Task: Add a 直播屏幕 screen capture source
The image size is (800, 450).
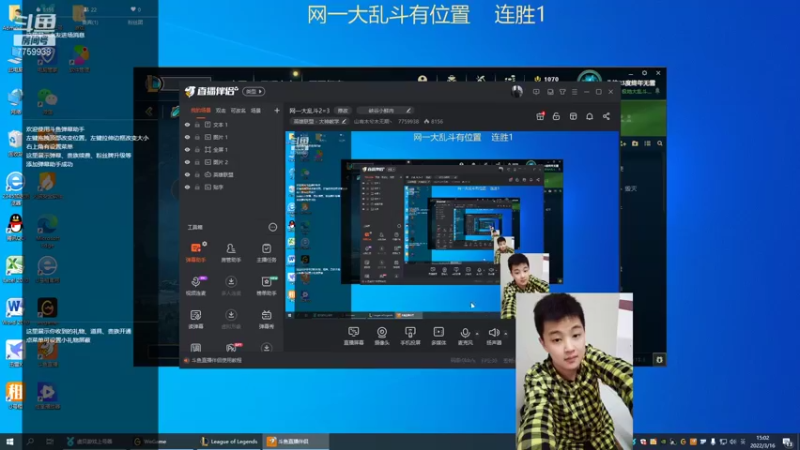Action: (353, 336)
